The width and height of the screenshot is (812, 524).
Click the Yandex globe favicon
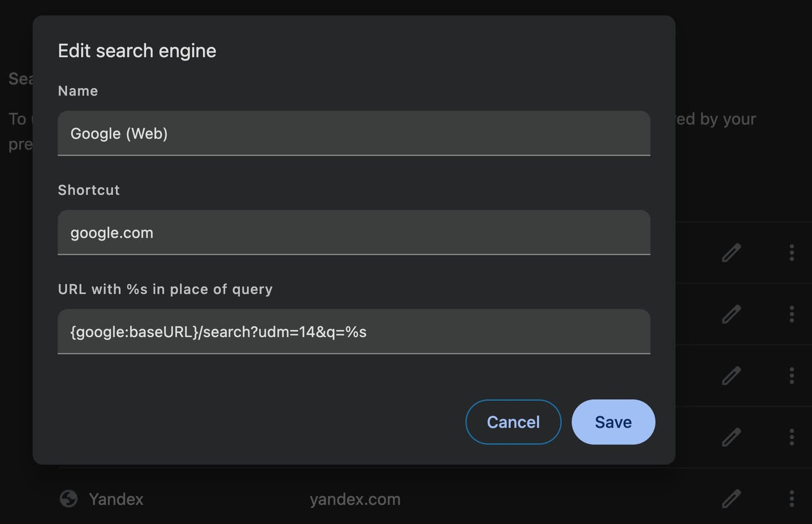(x=70, y=499)
